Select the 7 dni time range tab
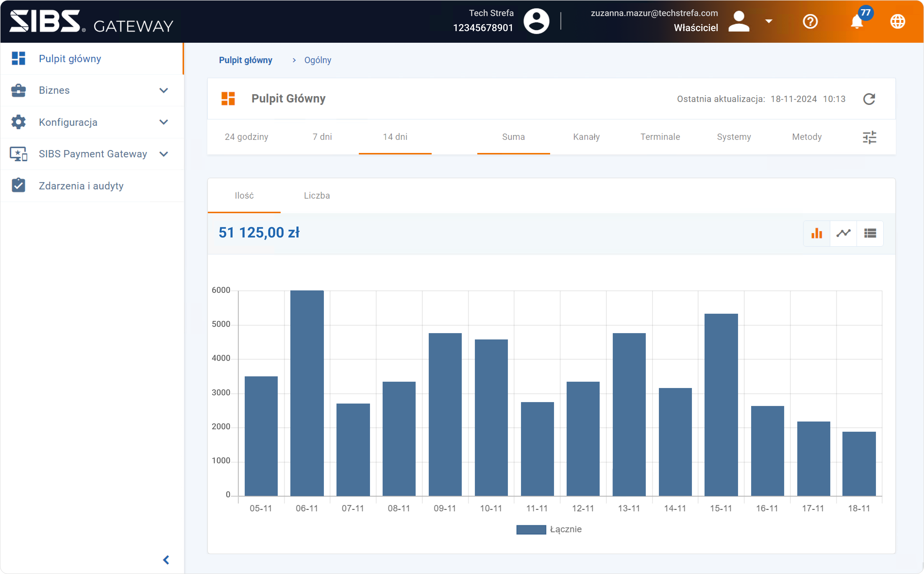Image resolution: width=924 pixels, height=574 pixels. tap(322, 137)
